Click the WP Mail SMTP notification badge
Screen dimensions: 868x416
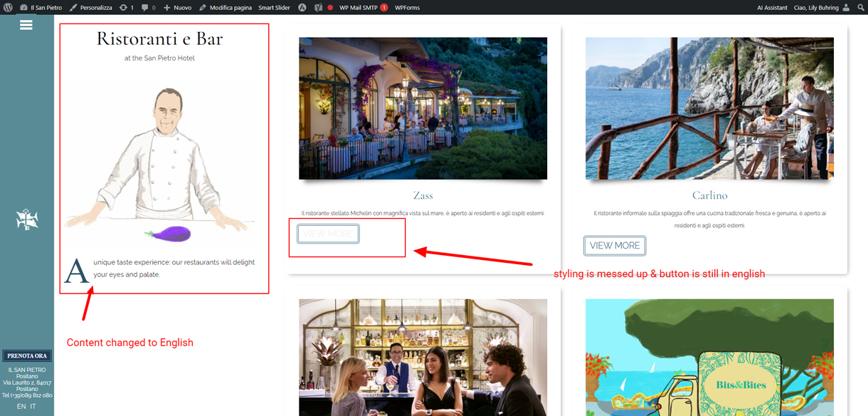coord(384,7)
